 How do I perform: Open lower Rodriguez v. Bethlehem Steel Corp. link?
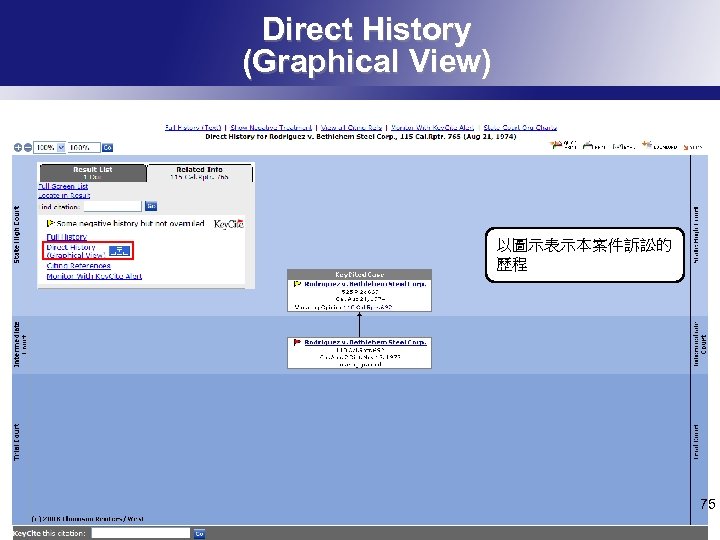(x=365, y=342)
